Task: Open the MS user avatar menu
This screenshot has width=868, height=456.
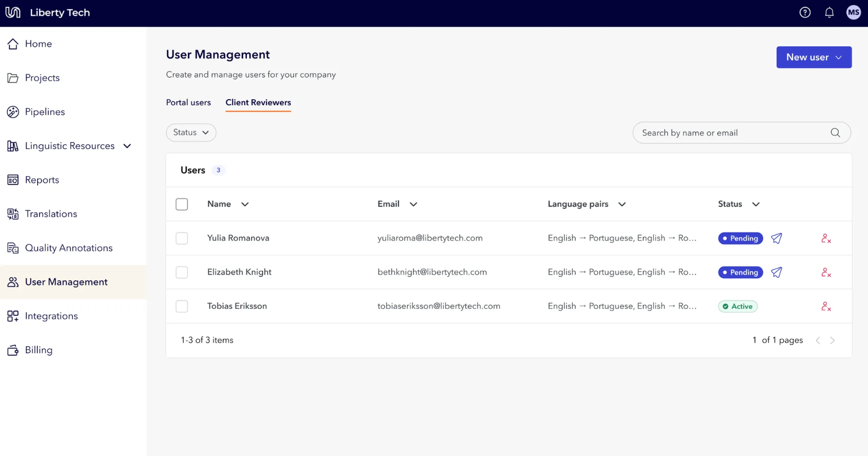Action: tap(854, 13)
